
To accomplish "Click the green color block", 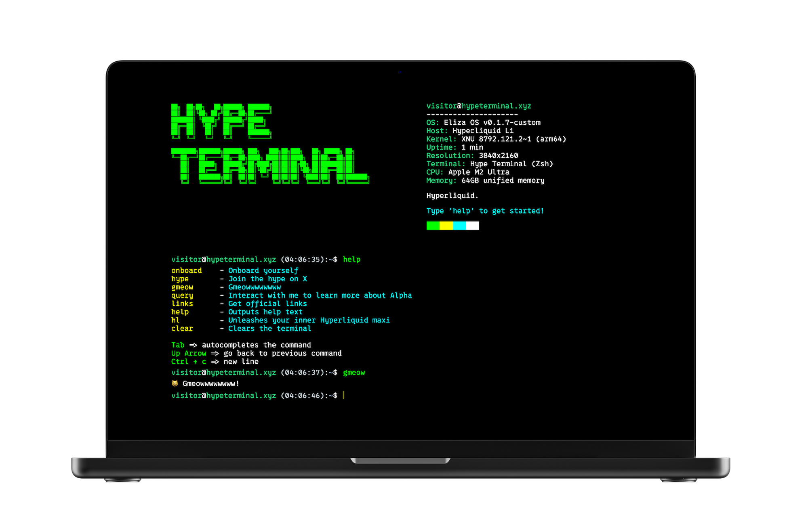I will coord(433,226).
